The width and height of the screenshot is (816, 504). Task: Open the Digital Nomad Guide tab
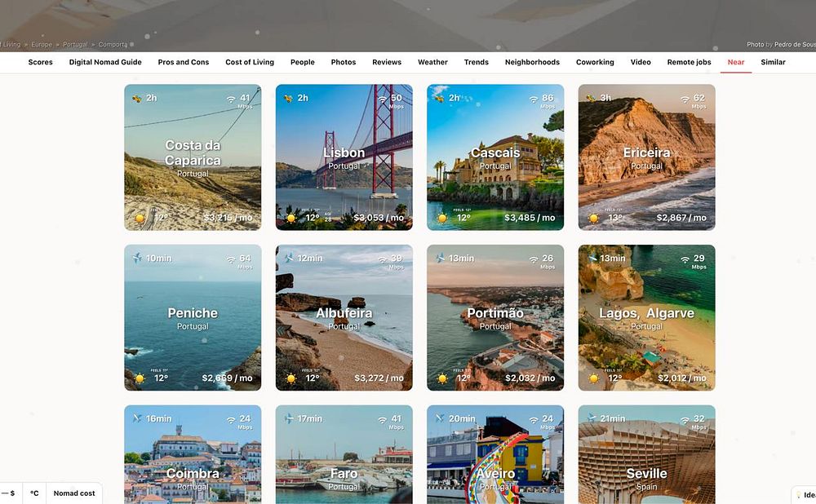[x=105, y=62]
